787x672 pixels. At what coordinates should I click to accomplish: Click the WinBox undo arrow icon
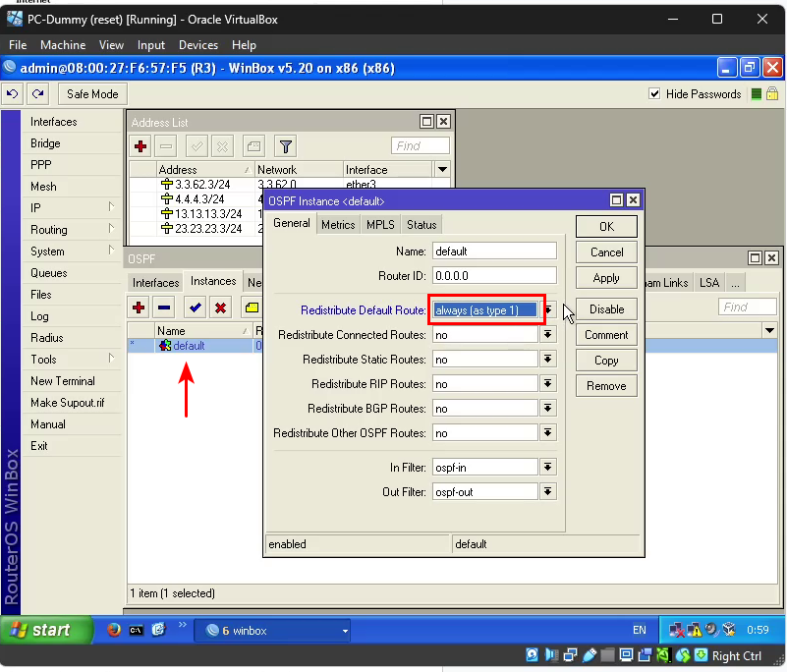coord(13,94)
